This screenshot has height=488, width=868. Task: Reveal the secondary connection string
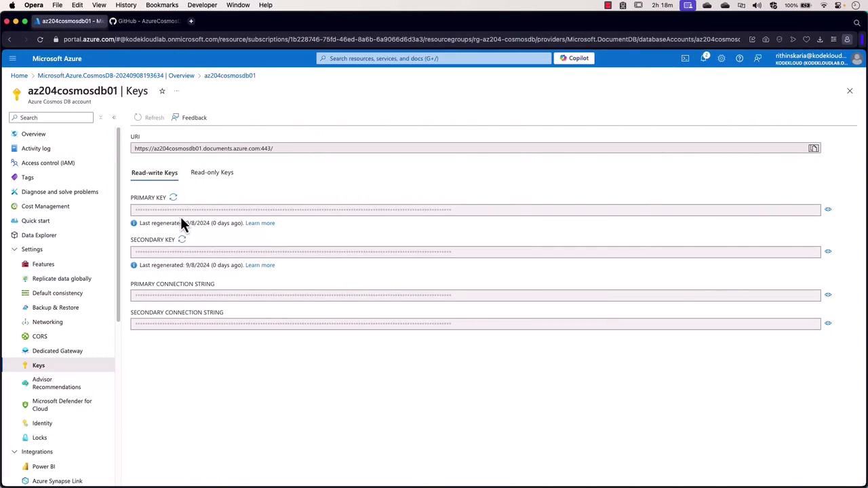pyautogui.click(x=828, y=323)
